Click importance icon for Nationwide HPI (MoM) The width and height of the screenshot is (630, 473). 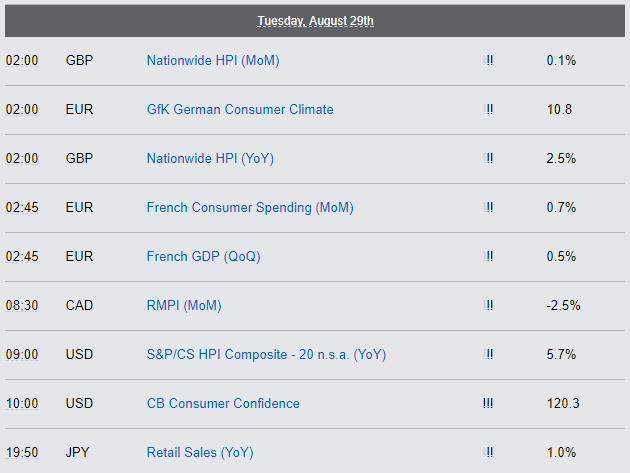click(x=488, y=61)
